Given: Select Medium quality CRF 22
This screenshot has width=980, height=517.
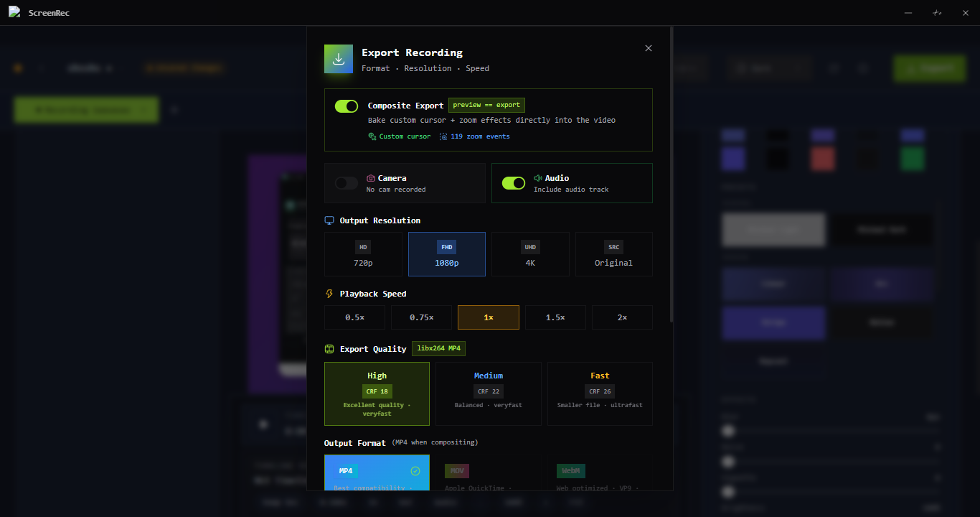Looking at the screenshot, I should tap(489, 393).
